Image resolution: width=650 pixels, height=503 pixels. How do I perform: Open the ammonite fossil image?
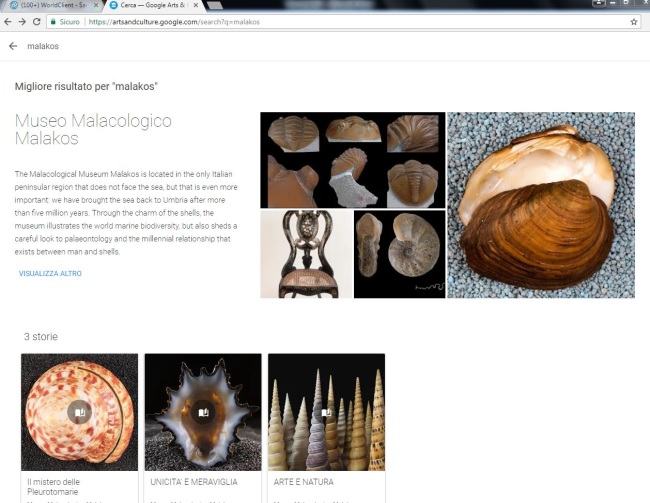400,254
